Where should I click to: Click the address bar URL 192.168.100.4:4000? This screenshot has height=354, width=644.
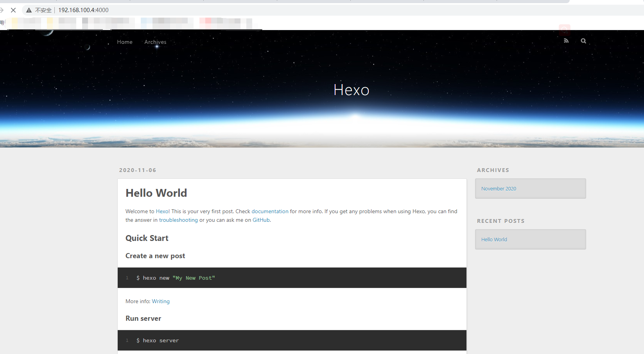83,10
